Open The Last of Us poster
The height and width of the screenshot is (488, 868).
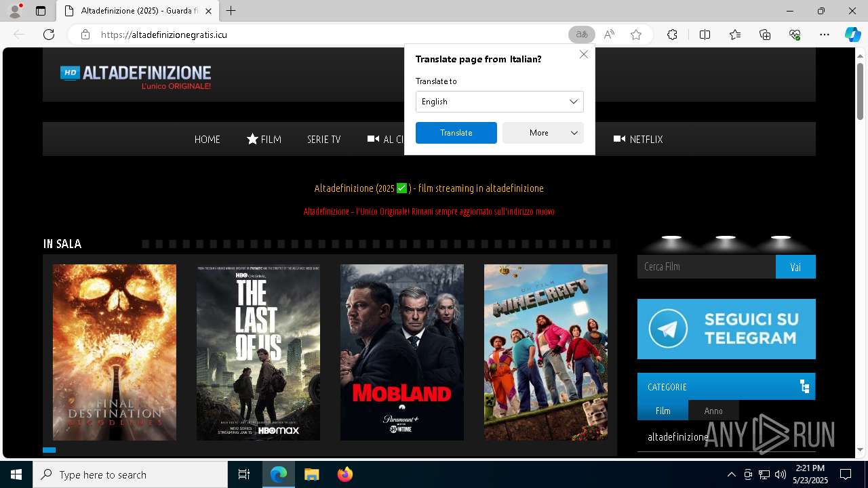pyautogui.click(x=258, y=352)
